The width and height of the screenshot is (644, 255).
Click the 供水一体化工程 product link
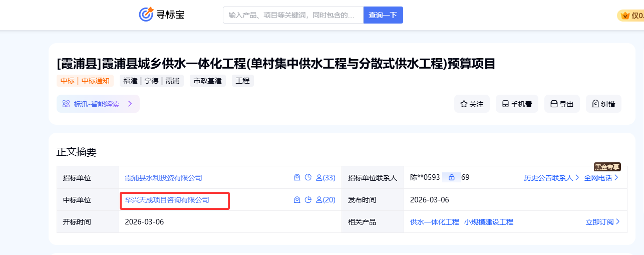tap(435, 222)
